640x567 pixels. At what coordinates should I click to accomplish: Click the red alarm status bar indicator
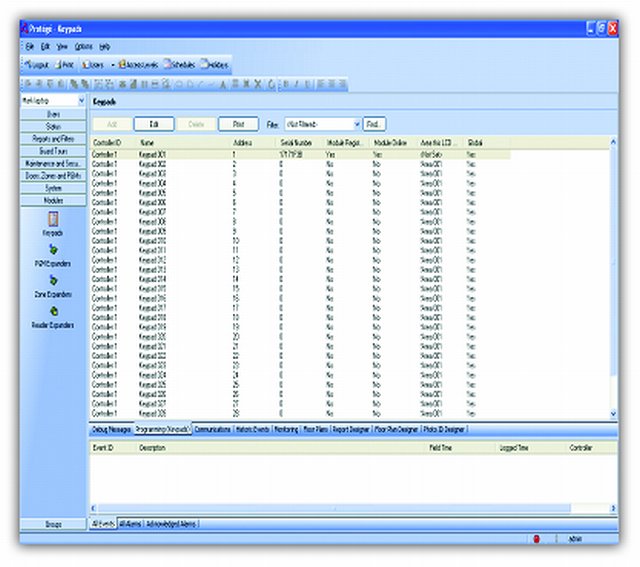pyautogui.click(x=536, y=539)
